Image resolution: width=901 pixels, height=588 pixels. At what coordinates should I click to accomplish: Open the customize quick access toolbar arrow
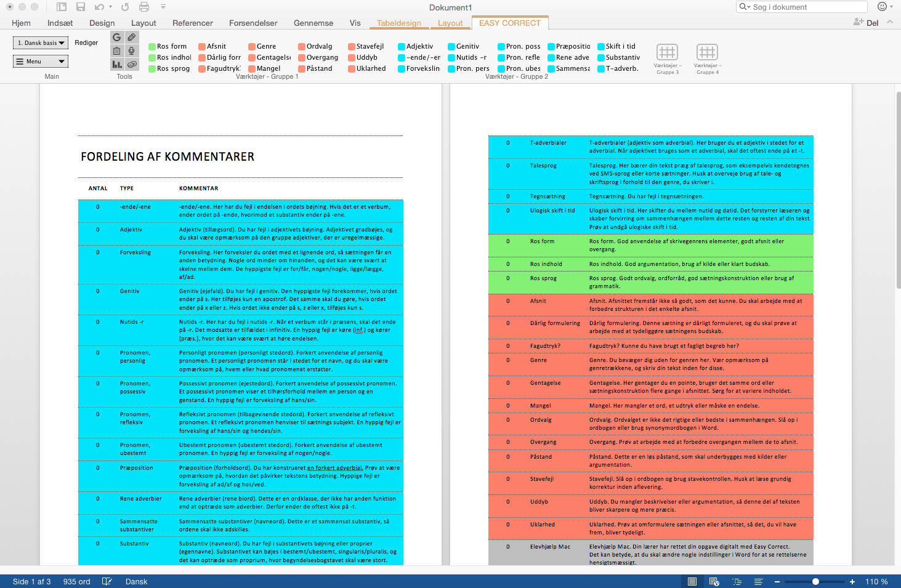tap(163, 7)
